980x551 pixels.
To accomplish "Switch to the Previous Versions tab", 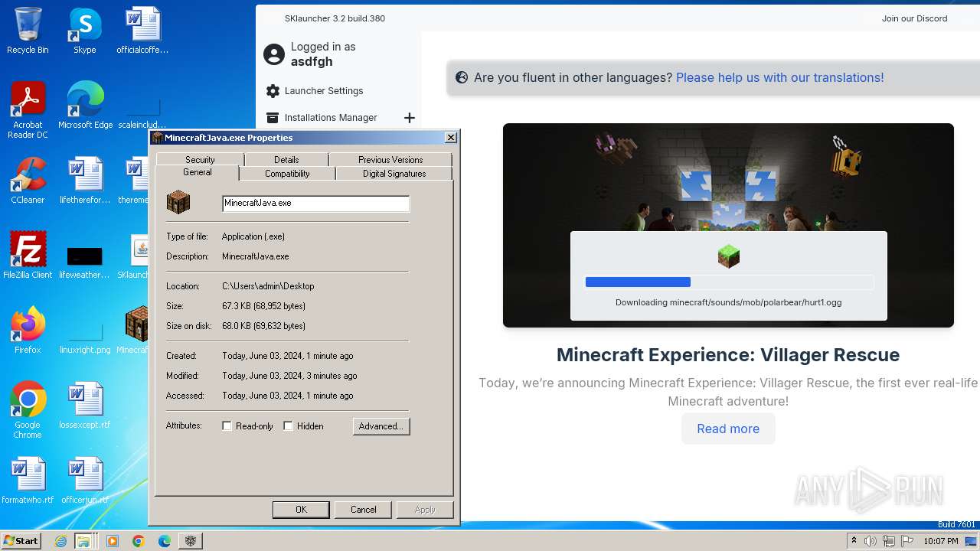I will pyautogui.click(x=390, y=160).
